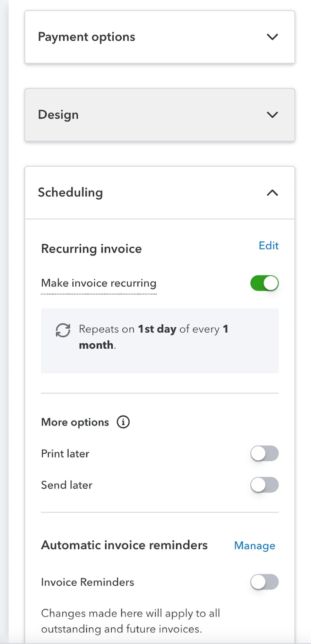Click the More options info icon

123,422
